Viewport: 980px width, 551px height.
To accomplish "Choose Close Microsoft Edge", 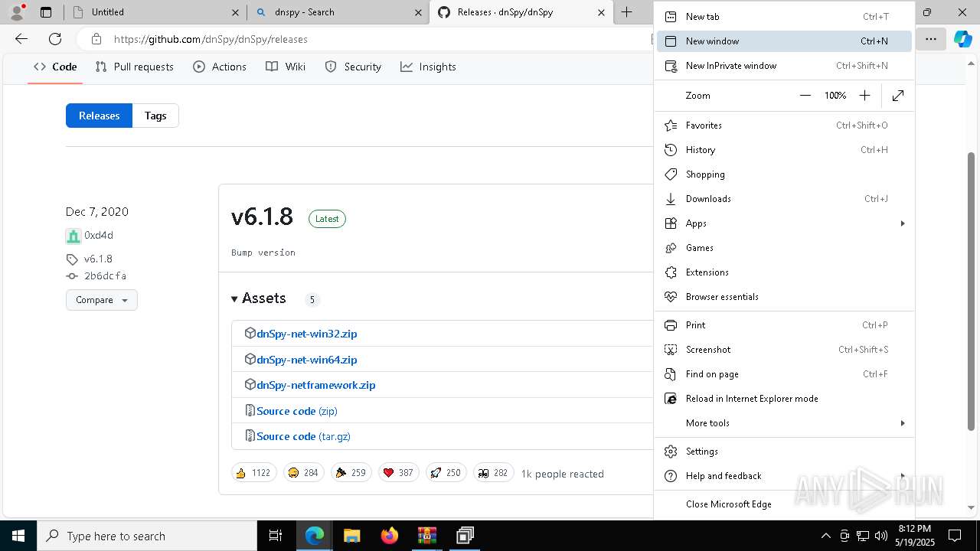I will (x=784, y=504).
